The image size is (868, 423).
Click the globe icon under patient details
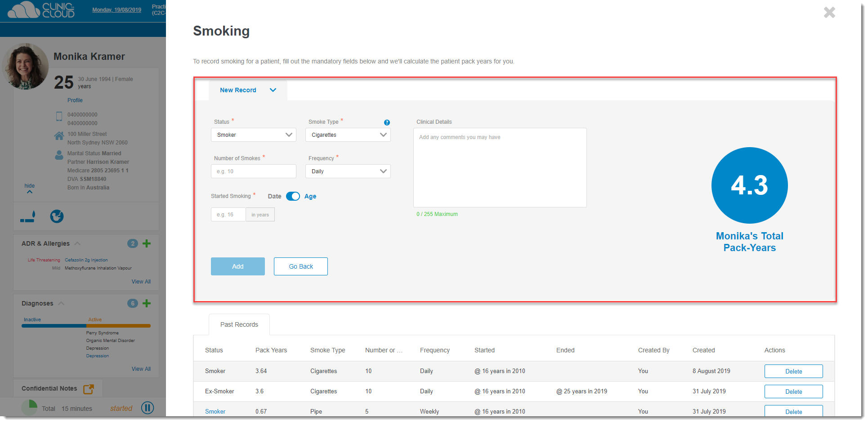click(57, 216)
